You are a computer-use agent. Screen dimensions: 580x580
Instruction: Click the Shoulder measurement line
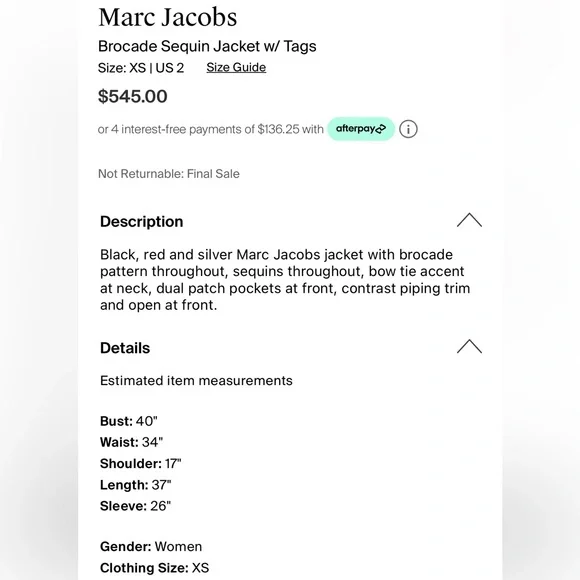point(141,463)
